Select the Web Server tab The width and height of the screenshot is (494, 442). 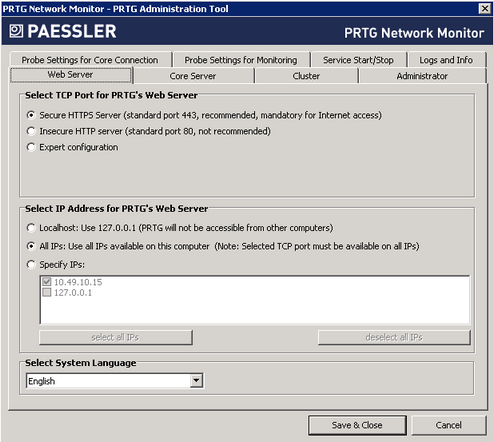[71, 75]
